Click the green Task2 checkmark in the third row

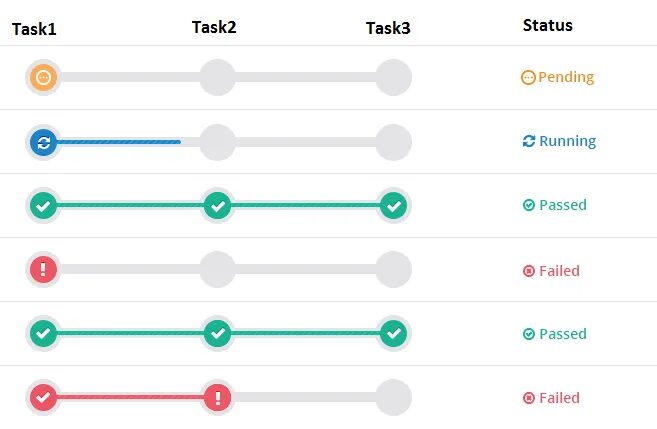point(217,206)
